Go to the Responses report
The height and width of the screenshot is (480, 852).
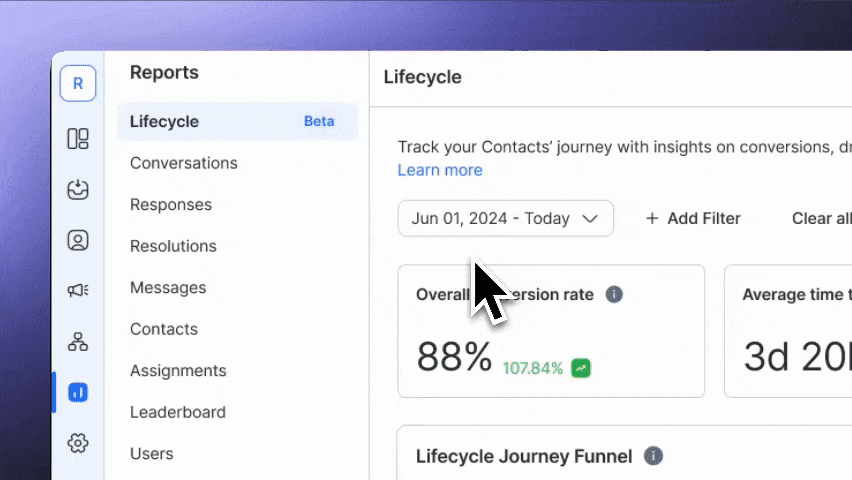171,205
